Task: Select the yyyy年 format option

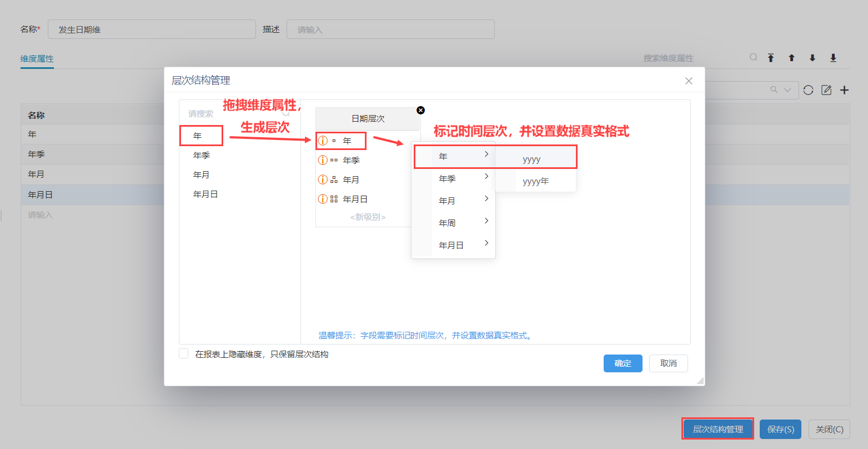Action: click(x=536, y=181)
